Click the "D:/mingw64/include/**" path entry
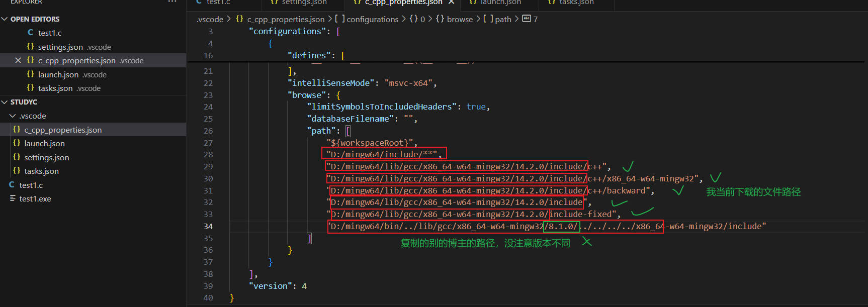Image resolution: width=868 pixels, height=307 pixels. pos(382,154)
